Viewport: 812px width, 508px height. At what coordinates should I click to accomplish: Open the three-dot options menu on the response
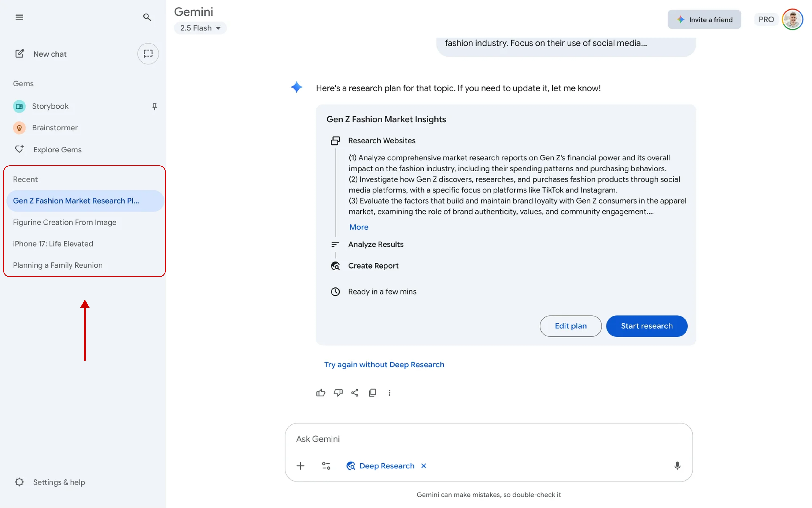click(390, 392)
